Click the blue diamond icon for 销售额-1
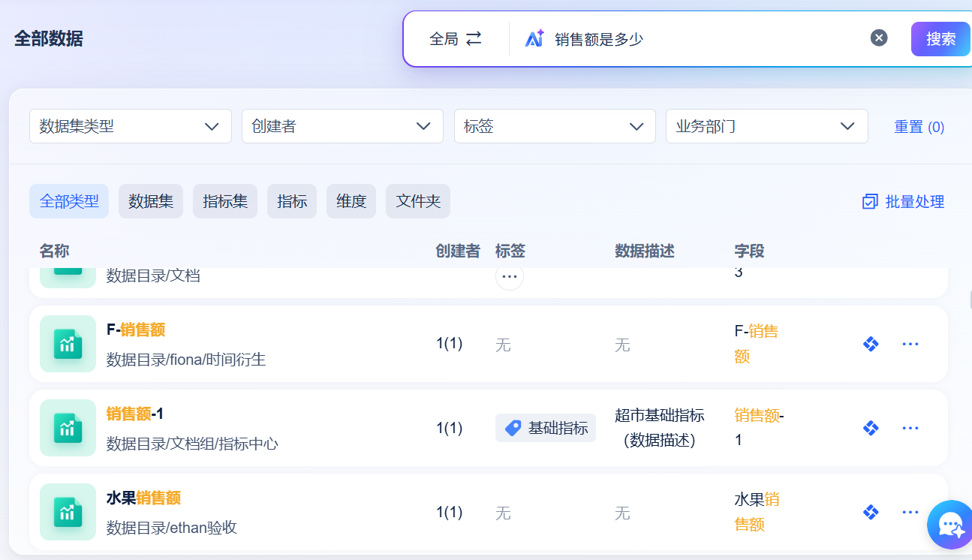Screen dimensions: 972x560 (871, 429)
